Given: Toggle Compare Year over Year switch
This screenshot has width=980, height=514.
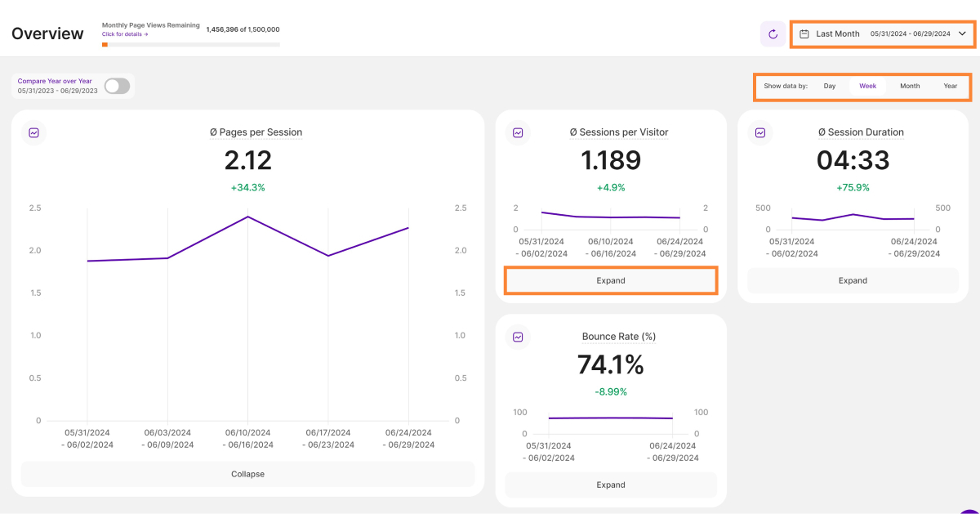Looking at the screenshot, I should [x=117, y=86].
